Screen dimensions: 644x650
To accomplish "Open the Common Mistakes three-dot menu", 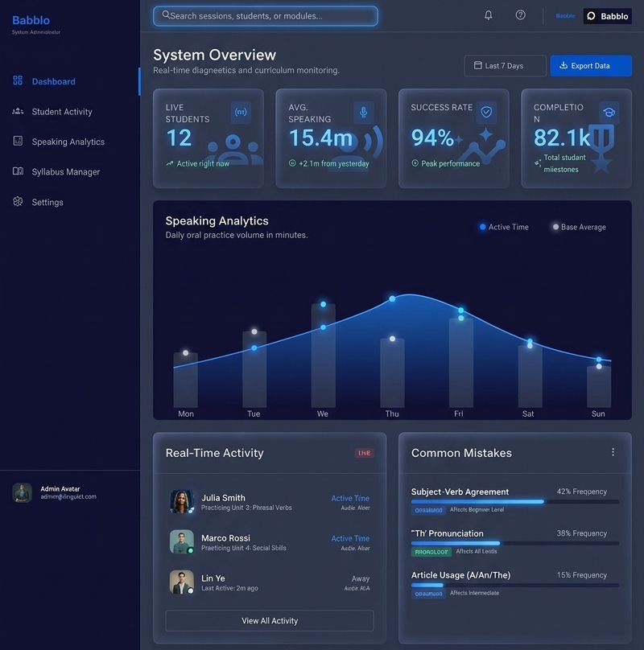I will 613,452.
